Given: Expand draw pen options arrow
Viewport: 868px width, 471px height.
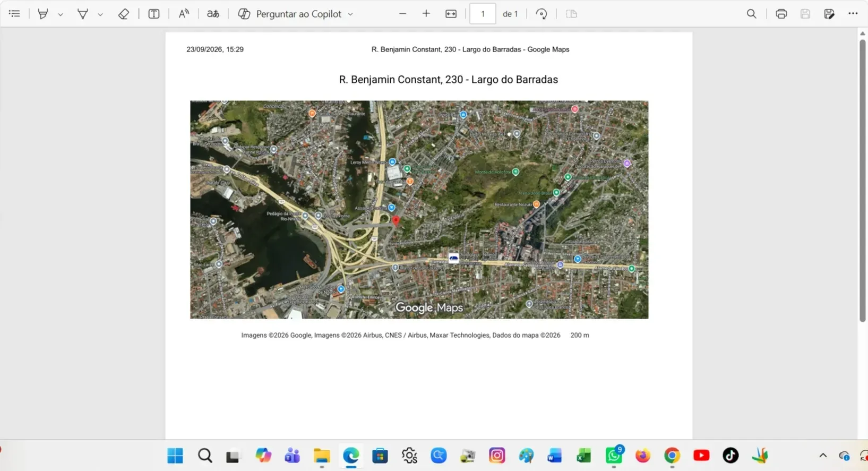Looking at the screenshot, I should (x=100, y=14).
